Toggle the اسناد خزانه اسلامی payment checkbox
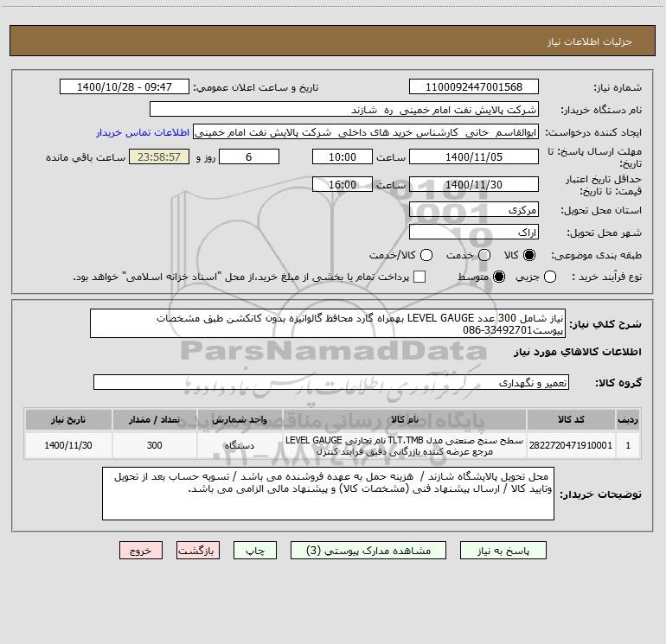This screenshot has width=666, height=644. (419, 277)
